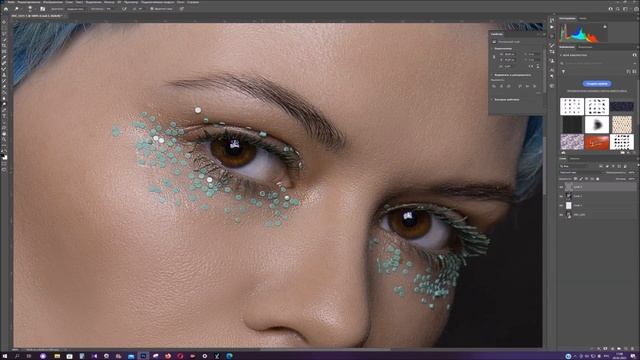Select the open document tab above canvas
Screen dimensions: 640x360
click(36, 16)
